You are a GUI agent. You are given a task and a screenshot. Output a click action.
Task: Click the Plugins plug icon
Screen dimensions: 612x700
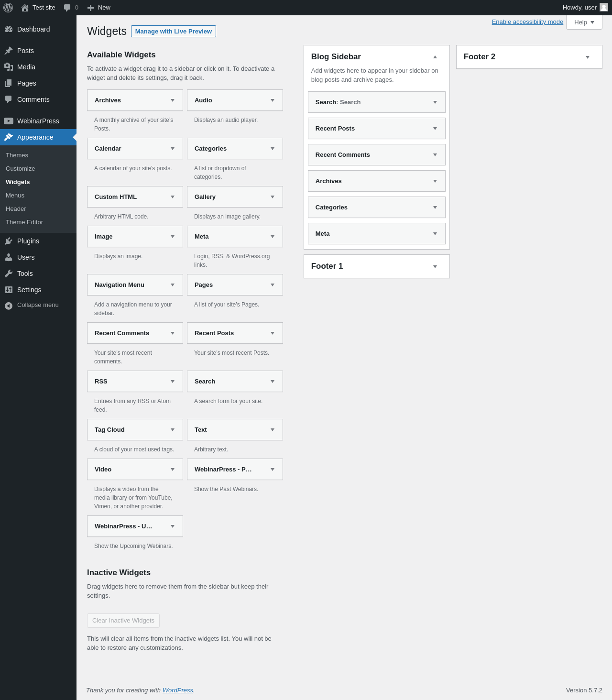point(9,241)
